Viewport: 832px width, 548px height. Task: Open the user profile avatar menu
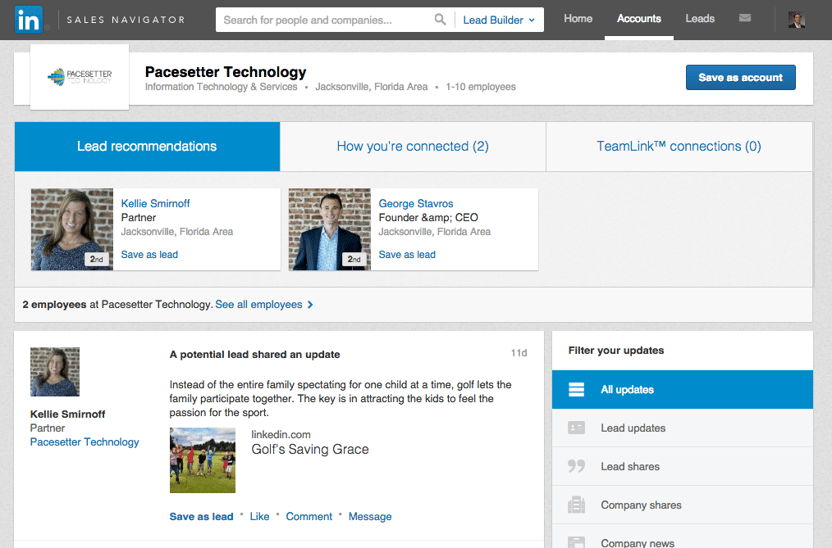(x=796, y=20)
